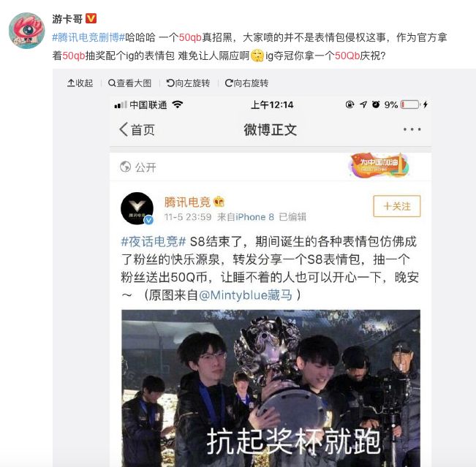Screen dimensions: 476x467
Task: Open the 腾讯电竞 account avatar
Action: click(137, 208)
